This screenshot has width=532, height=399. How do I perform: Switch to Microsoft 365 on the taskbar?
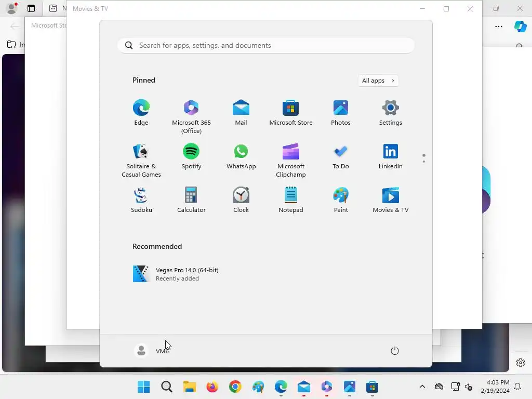(x=327, y=387)
